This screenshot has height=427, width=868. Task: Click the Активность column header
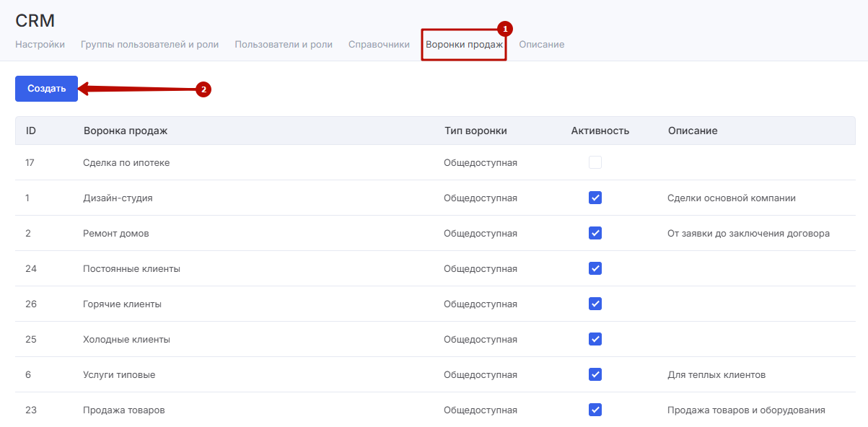pyautogui.click(x=600, y=131)
